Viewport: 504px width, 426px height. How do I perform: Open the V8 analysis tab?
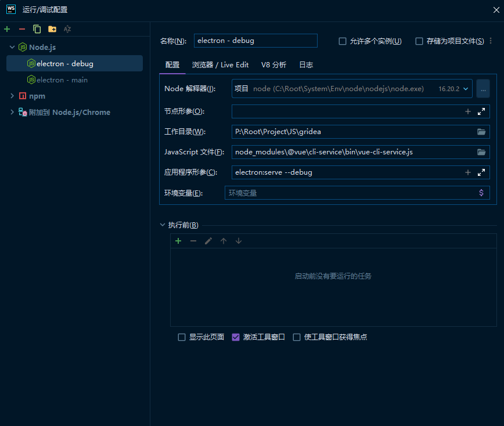(273, 65)
